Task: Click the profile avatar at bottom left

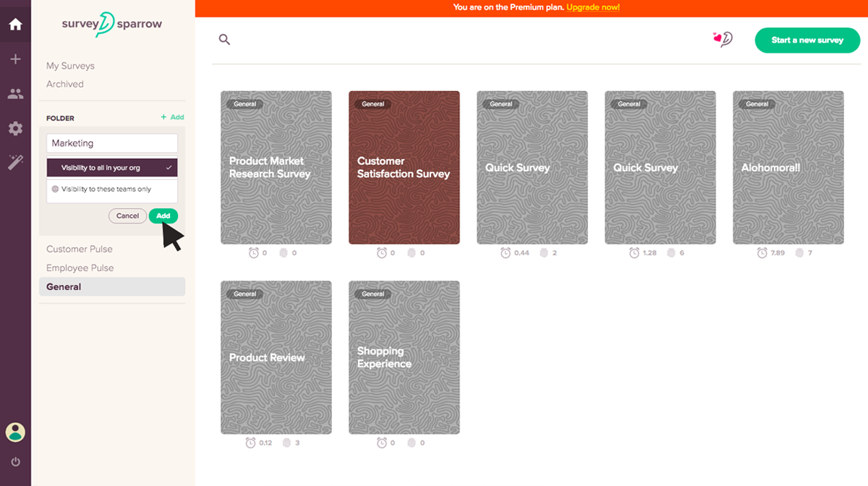Action: 15,432
